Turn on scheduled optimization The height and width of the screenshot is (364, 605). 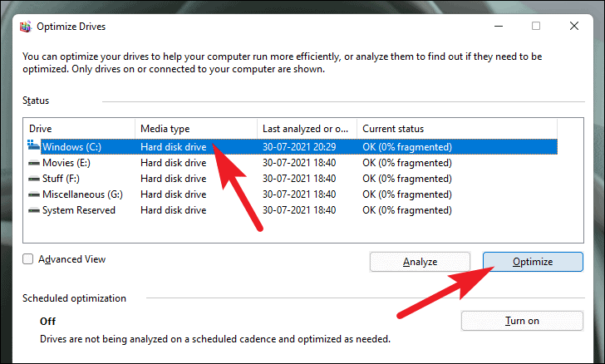pyautogui.click(x=522, y=321)
